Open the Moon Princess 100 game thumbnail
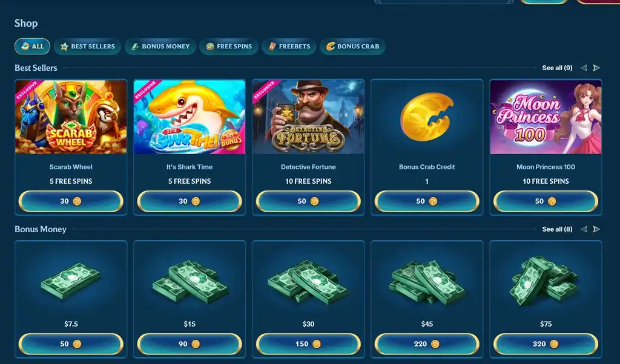The height and width of the screenshot is (364, 620). pos(546,117)
